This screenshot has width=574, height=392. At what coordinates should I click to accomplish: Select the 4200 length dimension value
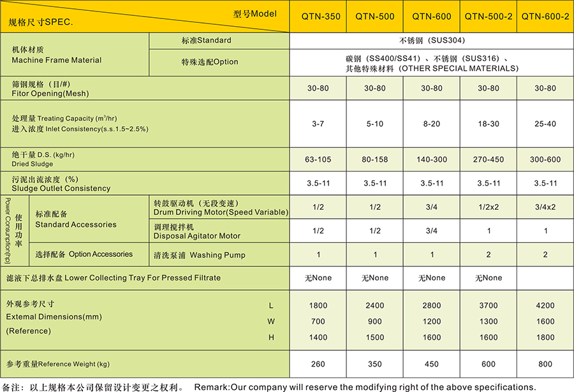pos(545,305)
